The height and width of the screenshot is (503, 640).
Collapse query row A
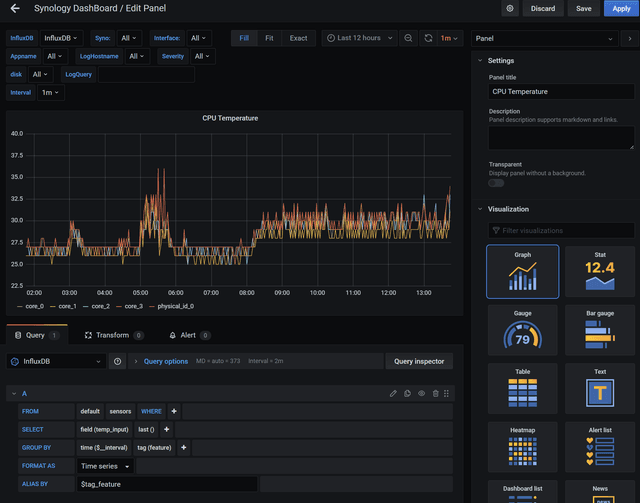tap(14, 394)
